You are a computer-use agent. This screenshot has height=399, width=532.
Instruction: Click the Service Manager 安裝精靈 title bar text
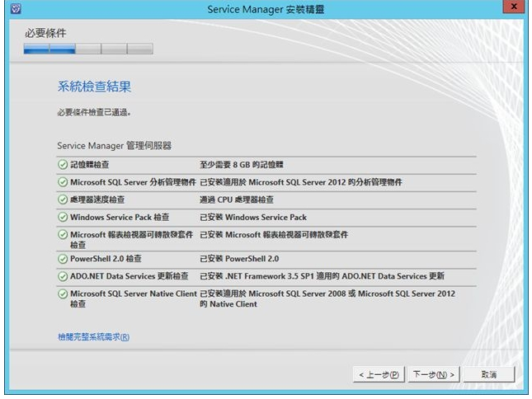(266, 9)
